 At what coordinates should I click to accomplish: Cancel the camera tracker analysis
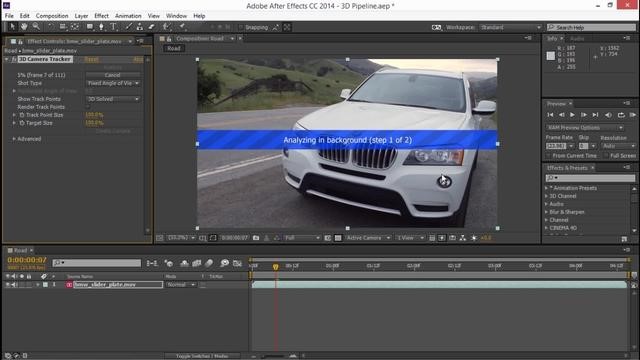[112, 75]
